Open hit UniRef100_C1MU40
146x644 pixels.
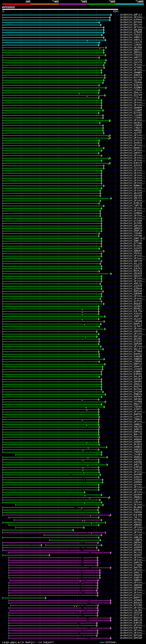[131, 45]
